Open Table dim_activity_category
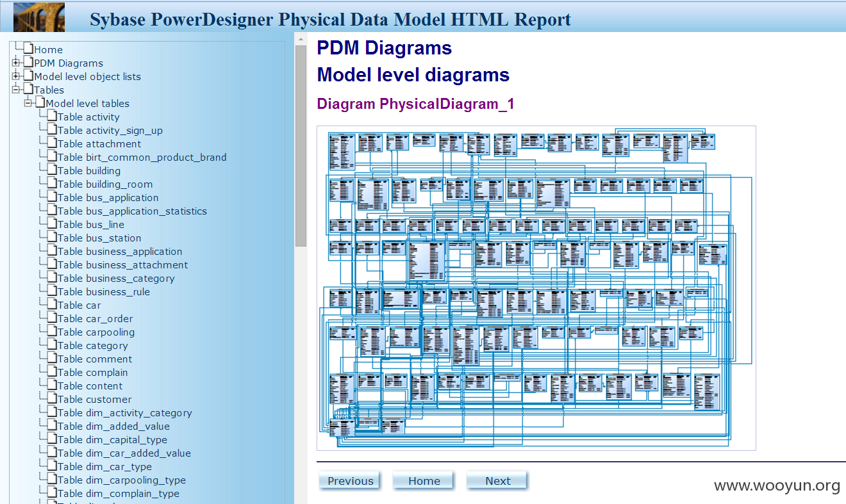 click(x=125, y=412)
